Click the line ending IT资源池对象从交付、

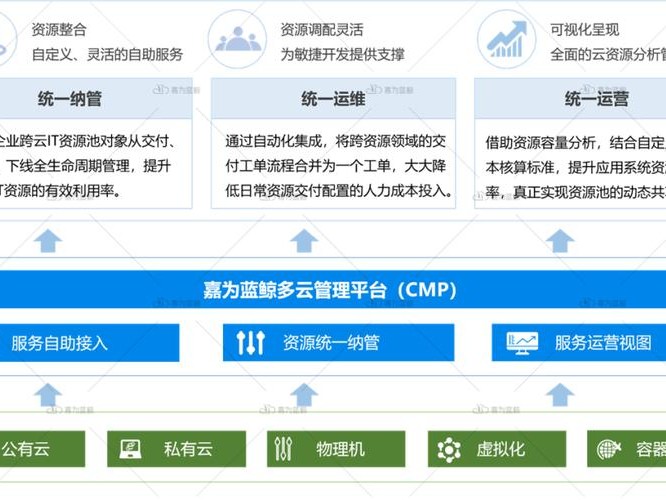click(87, 141)
